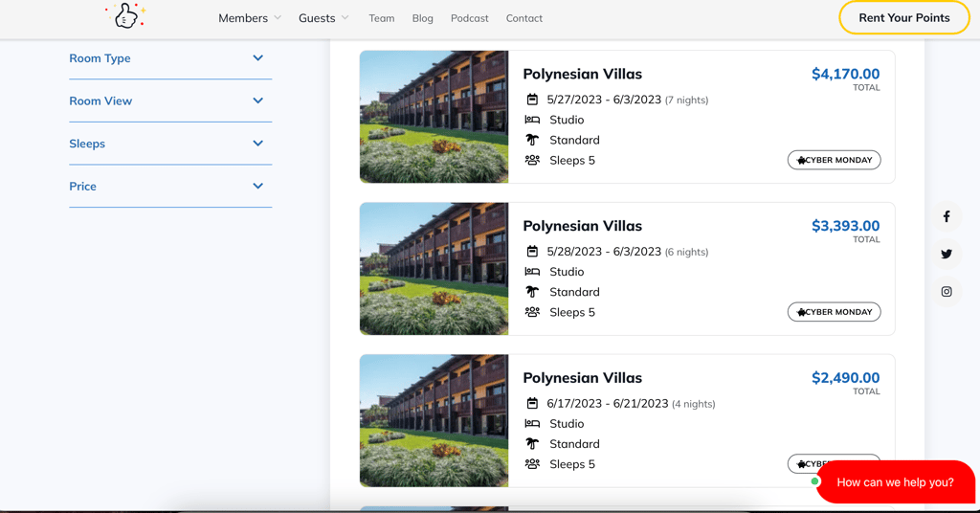Click Cyber Monday badge on $3,393.00 listing
Image resolution: width=980 pixels, height=513 pixels.
[x=834, y=312]
